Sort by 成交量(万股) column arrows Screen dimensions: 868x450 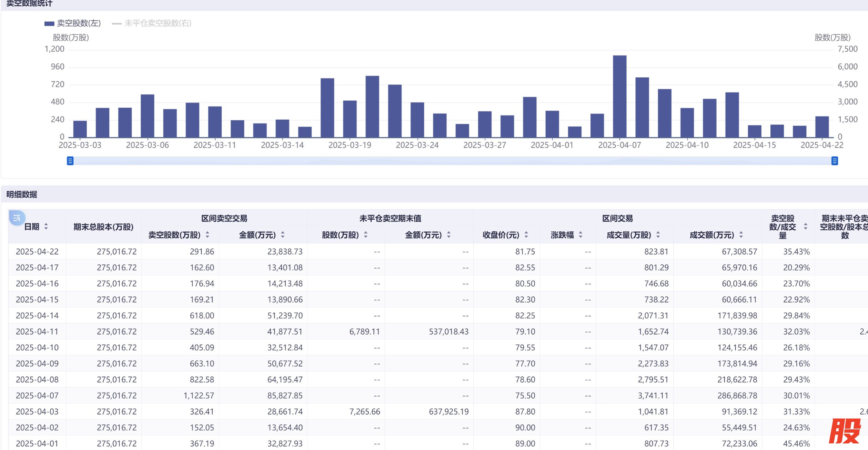pyautogui.click(x=658, y=235)
